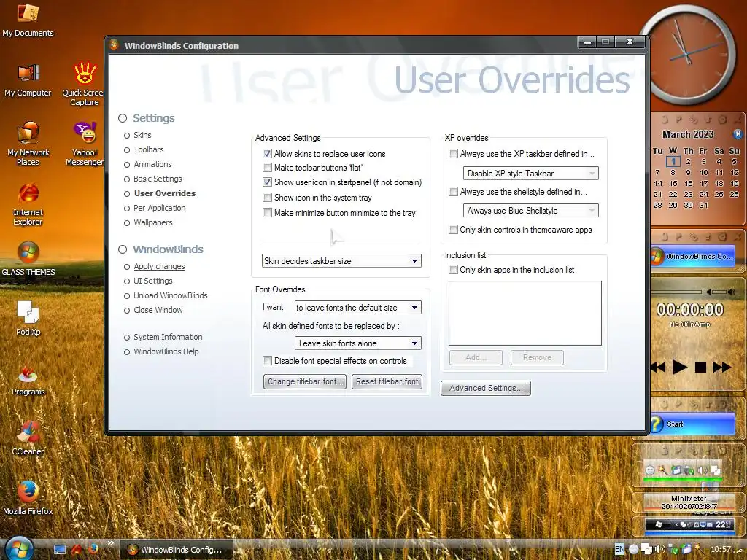Click the analog clock widget

click(687, 55)
